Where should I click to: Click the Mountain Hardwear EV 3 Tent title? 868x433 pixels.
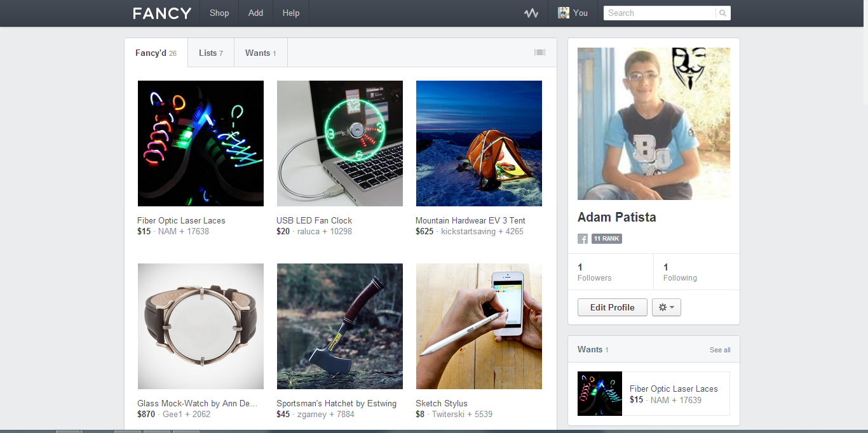(470, 220)
